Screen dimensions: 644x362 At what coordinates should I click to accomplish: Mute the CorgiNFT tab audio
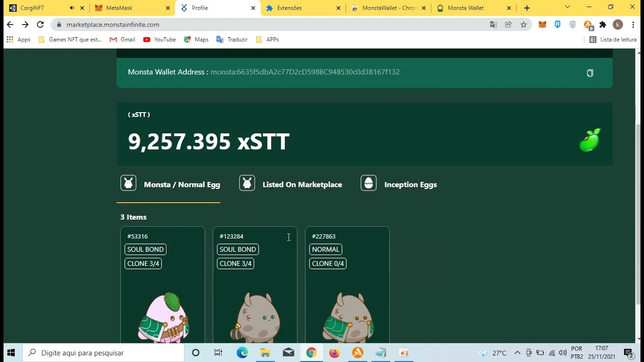point(72,8)
